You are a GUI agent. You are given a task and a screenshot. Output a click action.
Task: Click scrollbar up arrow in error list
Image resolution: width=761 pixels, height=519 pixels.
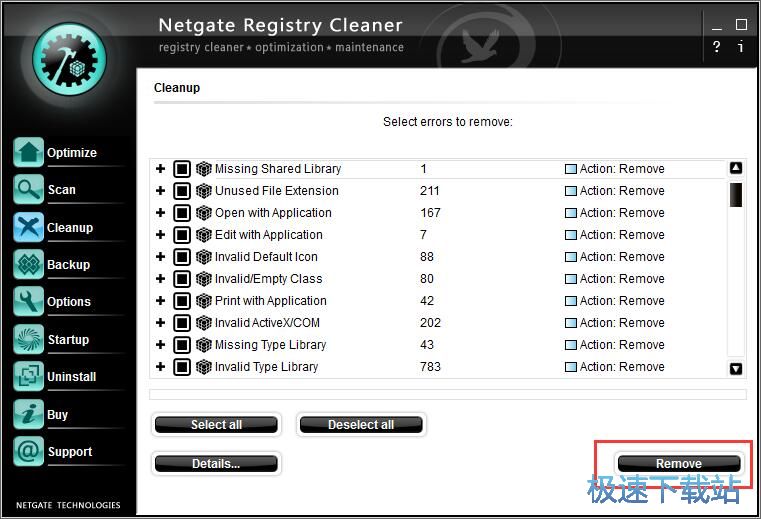tap(736, 168)
